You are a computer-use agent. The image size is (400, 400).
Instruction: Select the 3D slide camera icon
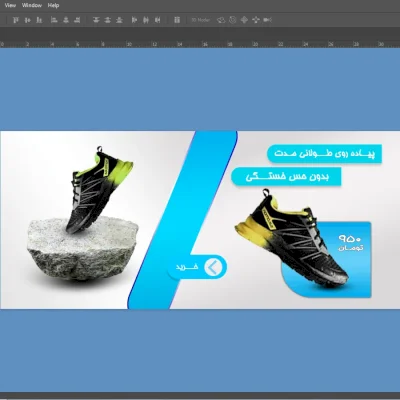click(x=256, y=20)
